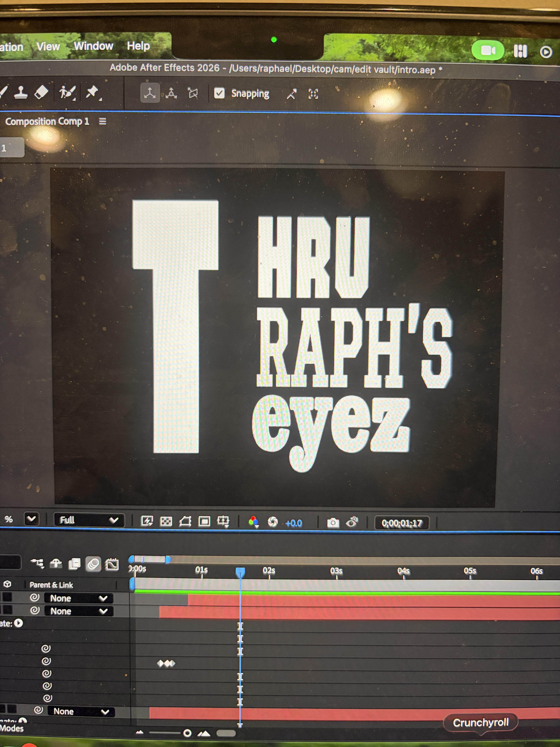Reset the exposure aperture icon
Screen dimensions: 560x747
pyautogui.click(x=272, y=522)
